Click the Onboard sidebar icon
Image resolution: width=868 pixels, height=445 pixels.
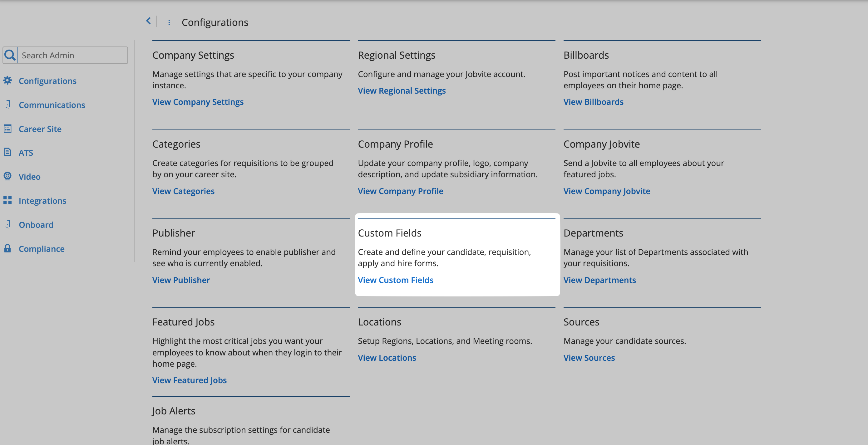[x=7, y=224]
